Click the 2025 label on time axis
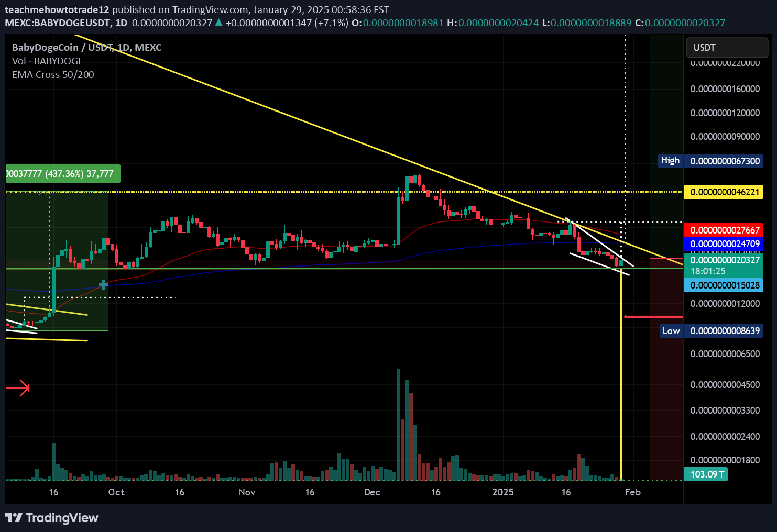Screen dimensions: 777x532 [x=503, y=492]
